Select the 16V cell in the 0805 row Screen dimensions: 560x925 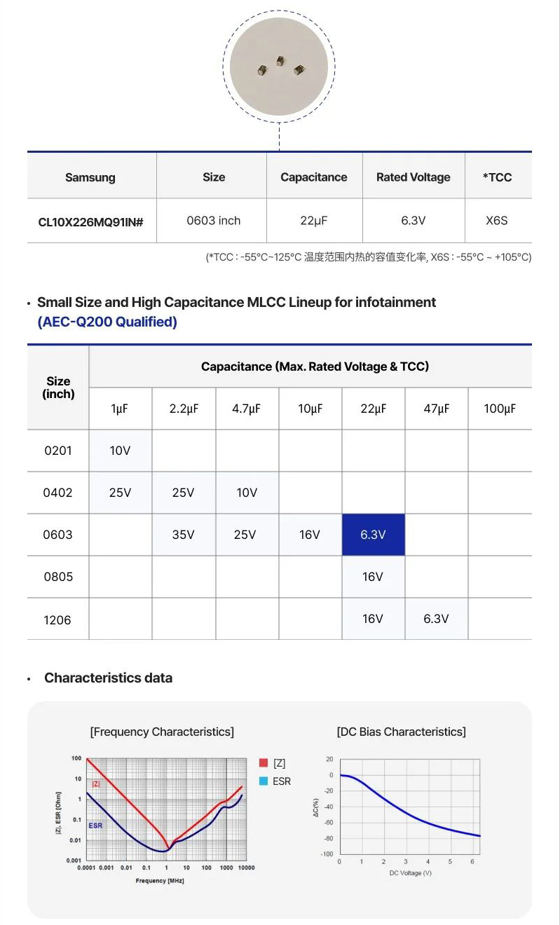tap(373, 577)
